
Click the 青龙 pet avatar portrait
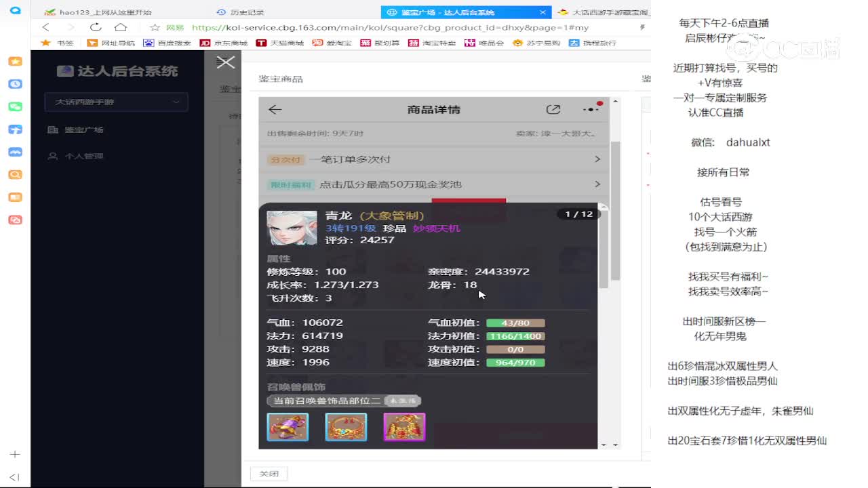[x=292, y=228]
